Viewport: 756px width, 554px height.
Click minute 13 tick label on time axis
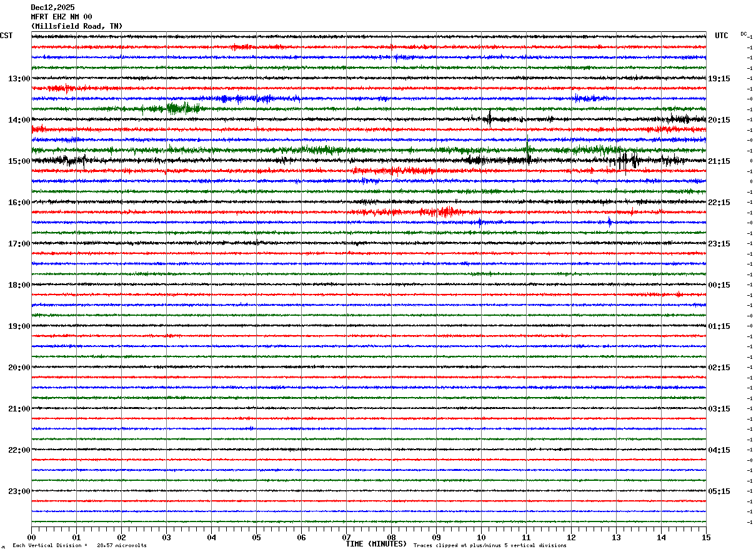616,537
